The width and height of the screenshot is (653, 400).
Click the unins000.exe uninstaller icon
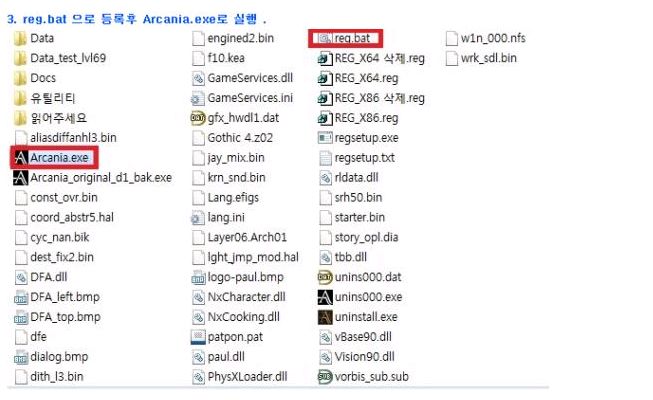pyautogui.click(x=324, y=297)
